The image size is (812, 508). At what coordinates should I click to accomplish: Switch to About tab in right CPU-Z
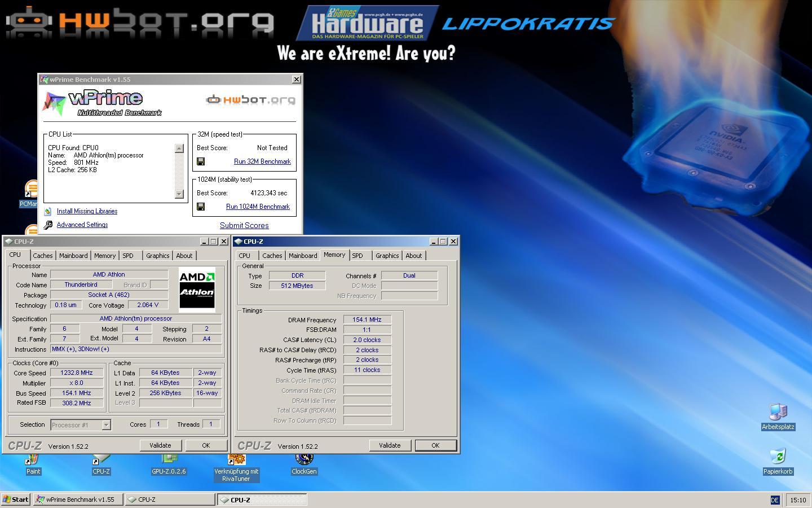[414, 256]
